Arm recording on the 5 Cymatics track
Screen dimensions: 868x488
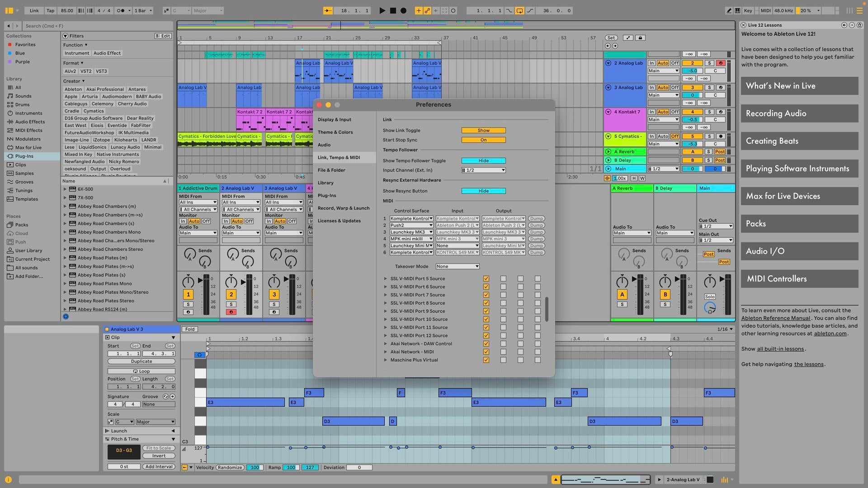[x=720, y=136]
